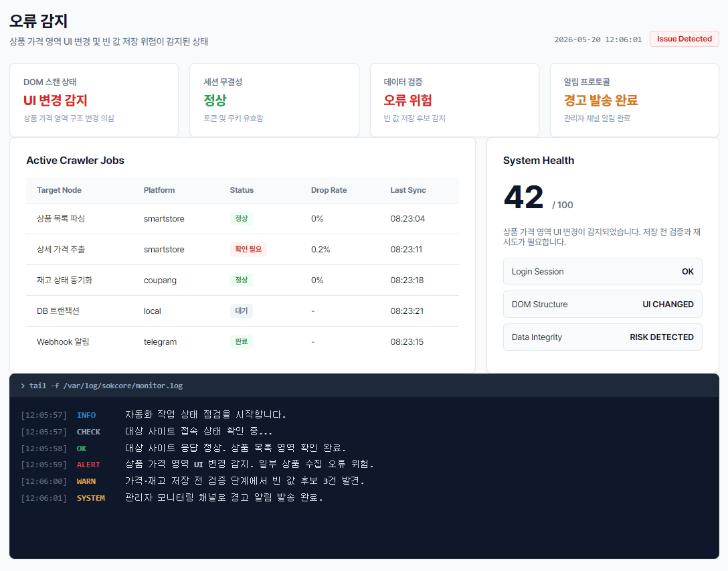This screenshot has height=571, width=728.
Task: Click the Last Sync column header
Action: tap(407, 190)
